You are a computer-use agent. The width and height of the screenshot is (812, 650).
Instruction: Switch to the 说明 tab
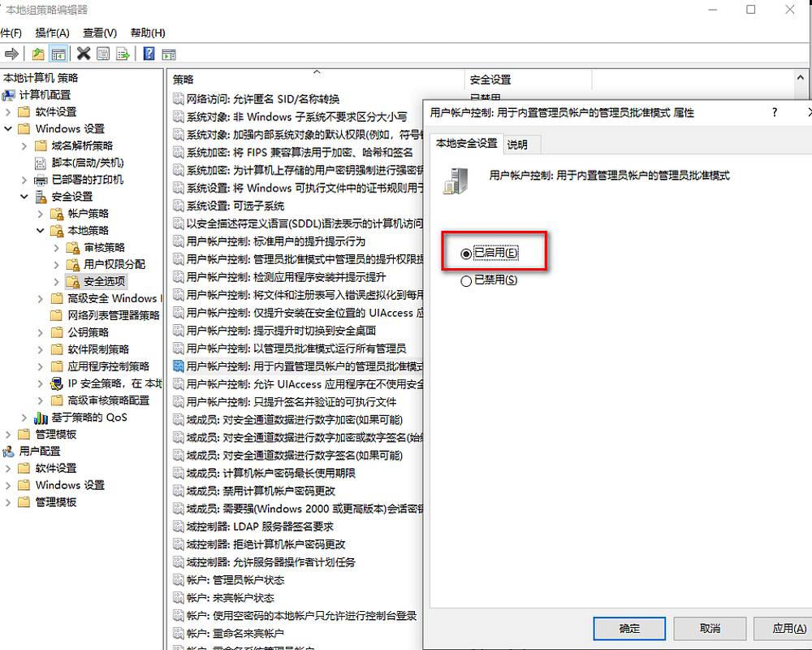pos(517,145)
